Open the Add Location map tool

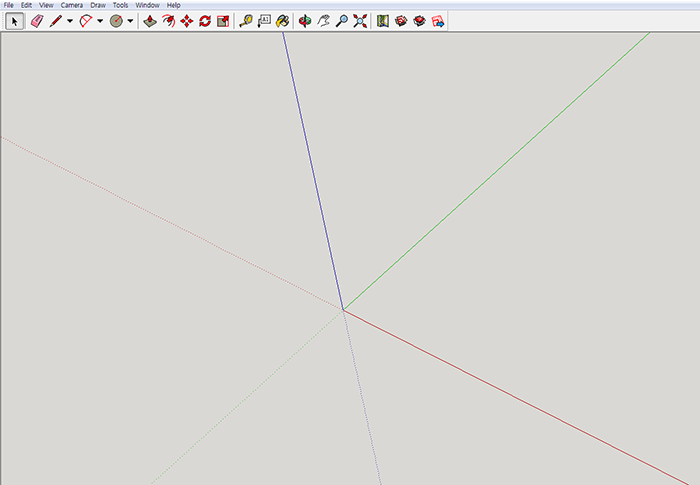(x=383, y=21)
